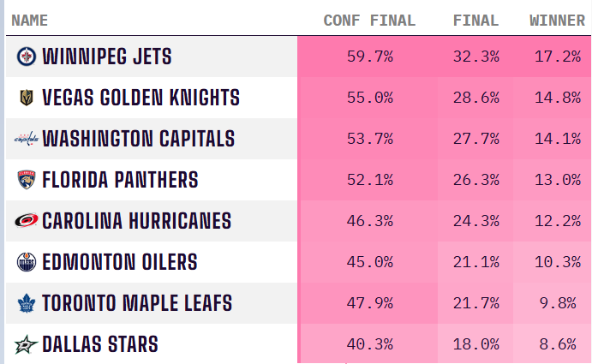Open the Toronto Maple Leafs team name
The width and height of the screenshot is (592, 364).
tap(137, 303)
